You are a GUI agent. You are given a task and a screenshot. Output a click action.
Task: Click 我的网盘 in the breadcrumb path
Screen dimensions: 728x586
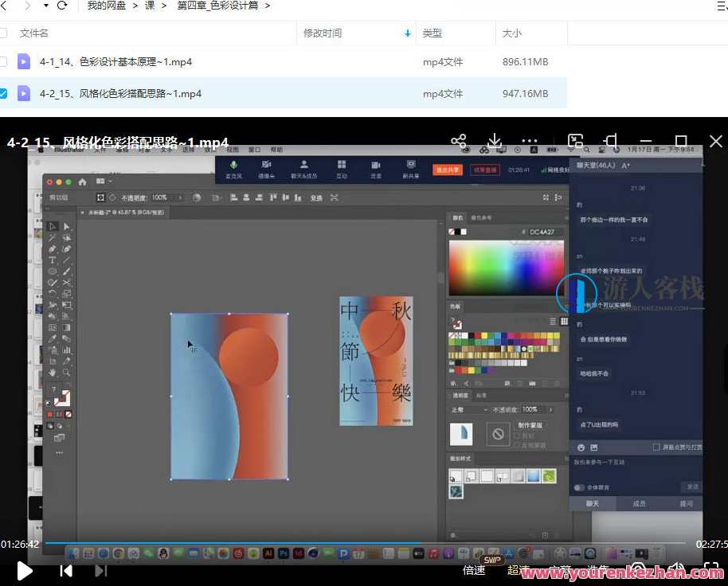tap(107, 6)
